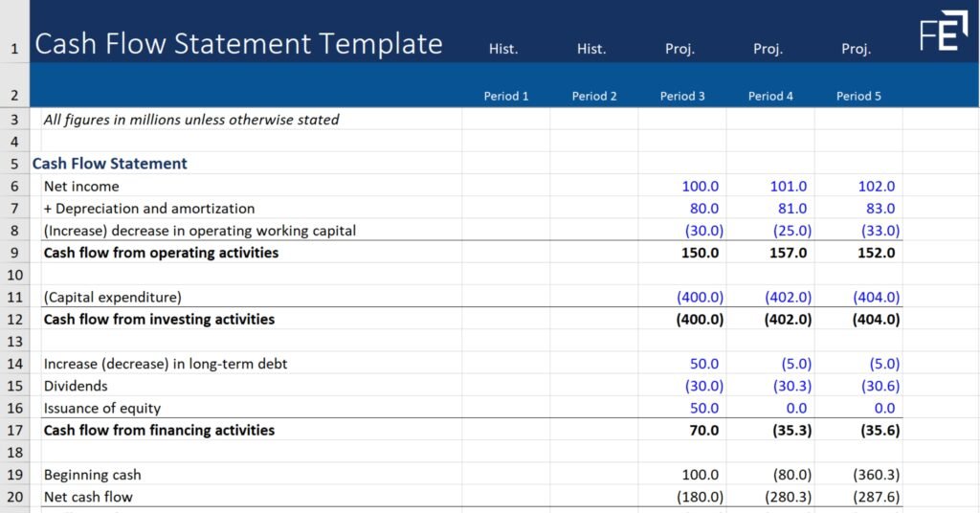Viewport: 980px width, 513px height.
Task: Select 'Cash flow from investing activities' label
Action: coord(160,320)
